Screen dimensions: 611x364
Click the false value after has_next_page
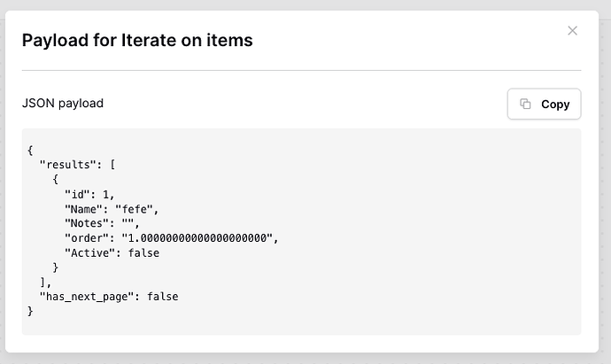point(163,297)
